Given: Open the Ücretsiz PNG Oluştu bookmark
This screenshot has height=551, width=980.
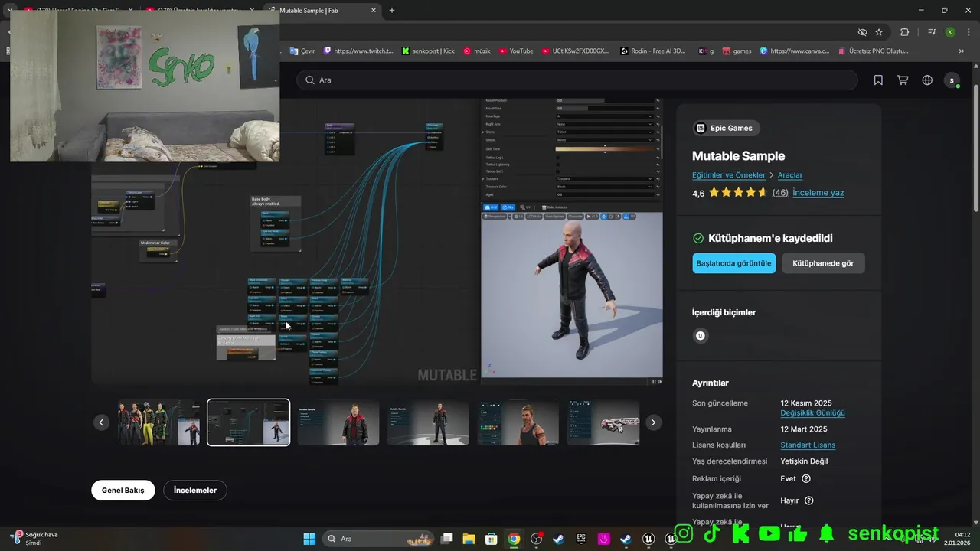Looking at the screenshot, I should (x=873, y=51).
